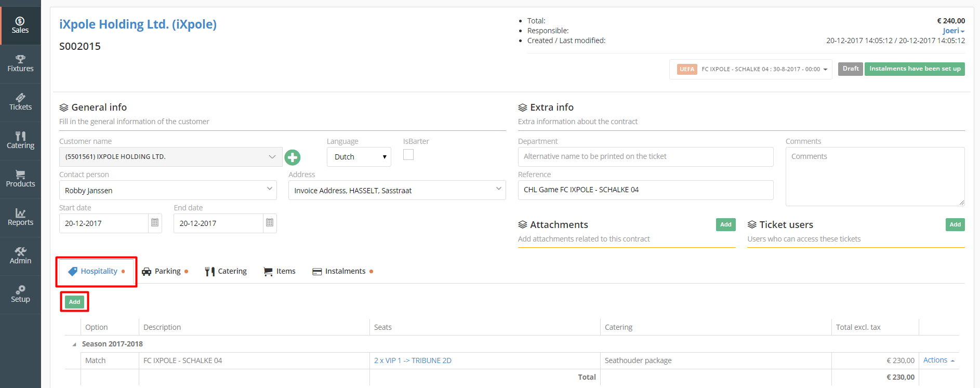Switch to the Items tab
980x388 pixels.
point(280,271)
